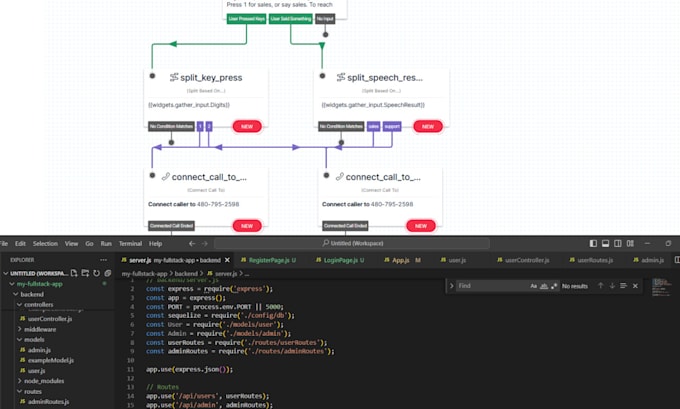Click No Condition Matches on split_key_press
The image size is (680, 409).
[x=171, y=126]
